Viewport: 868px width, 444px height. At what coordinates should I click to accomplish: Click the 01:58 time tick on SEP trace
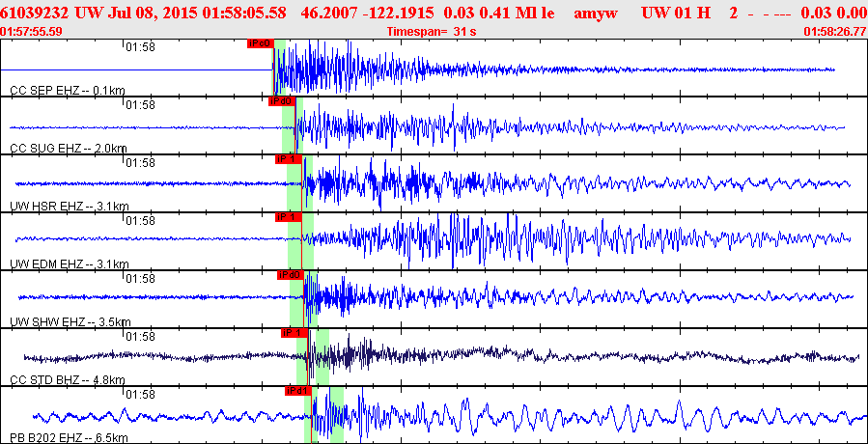141,46
